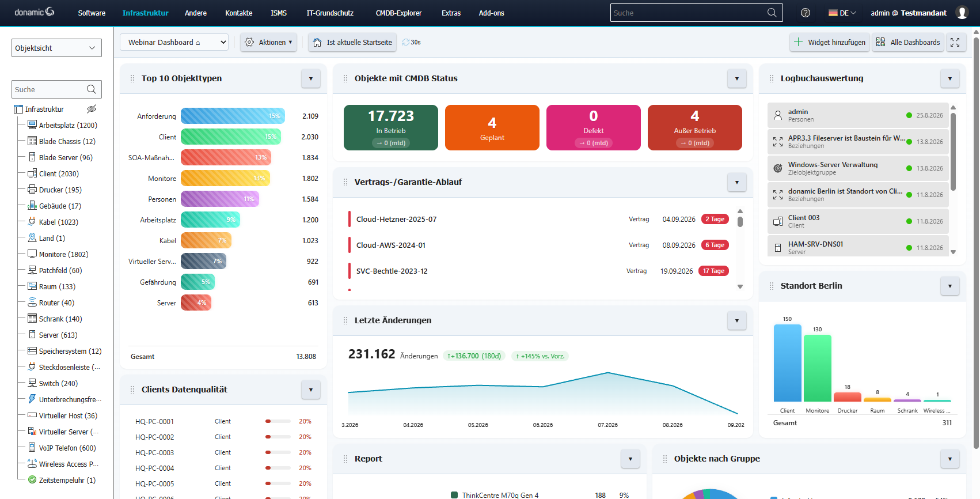Open the Webinar Dashboard selector
980x499 pixels.
tap(174, 42)
